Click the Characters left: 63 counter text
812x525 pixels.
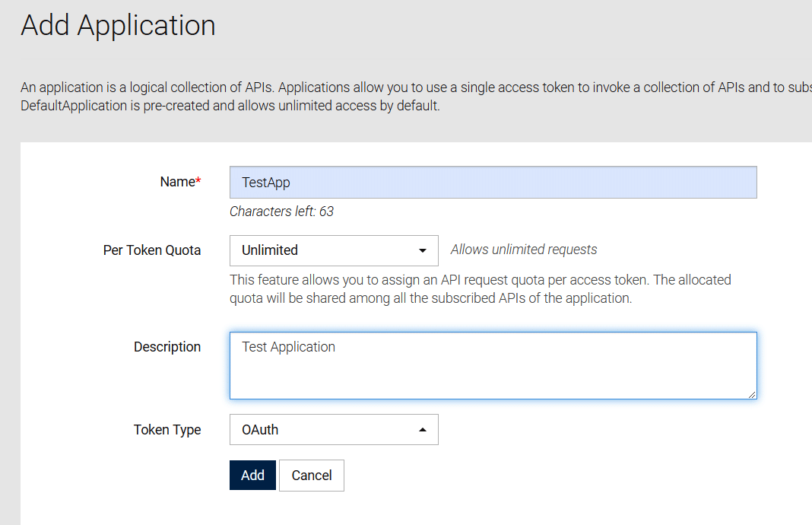point(281,212)
